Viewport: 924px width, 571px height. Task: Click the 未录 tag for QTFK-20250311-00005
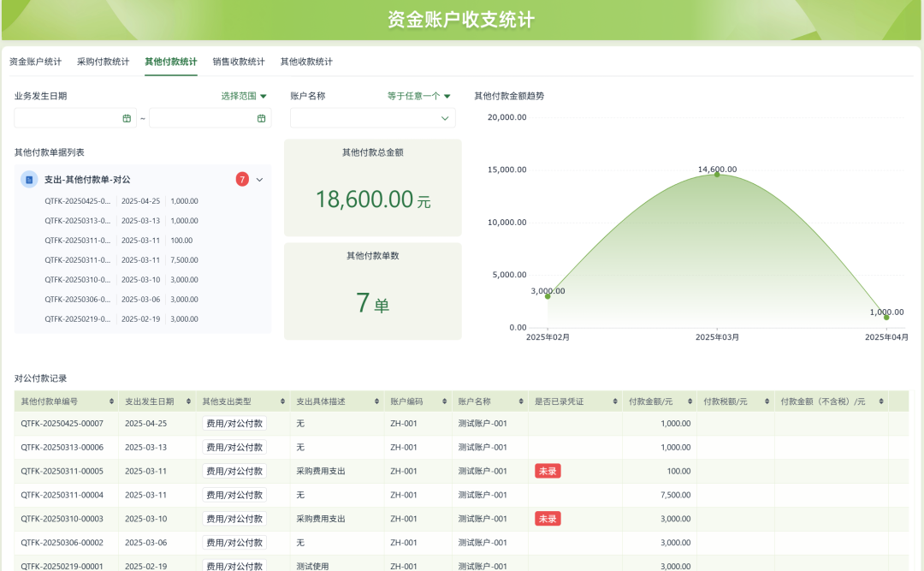click(x=548, y=471)
